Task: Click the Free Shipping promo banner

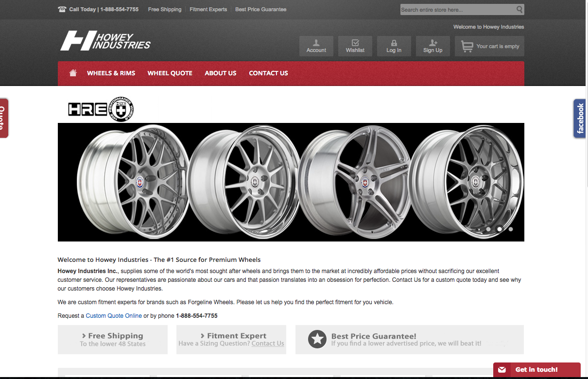Action: pyautogui.click(x=113, y=339)
